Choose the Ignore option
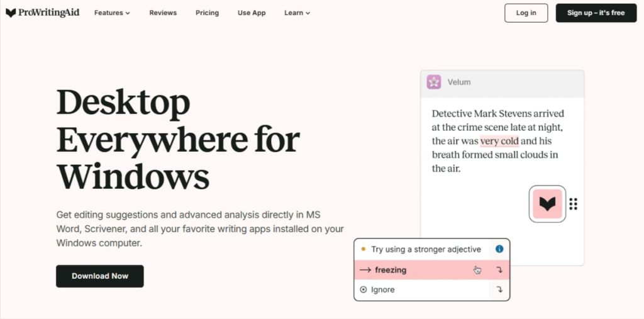This screenshot has width=644, height=319. click(431, 289)
